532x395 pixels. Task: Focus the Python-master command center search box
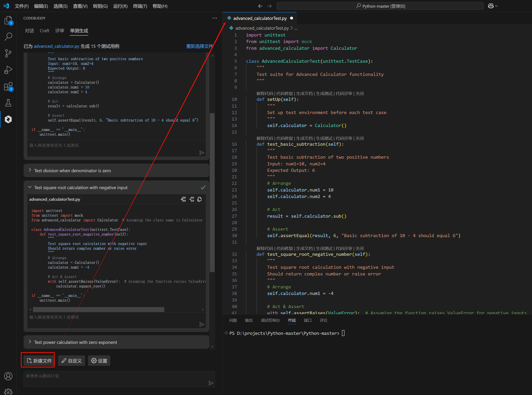[380, 6]
